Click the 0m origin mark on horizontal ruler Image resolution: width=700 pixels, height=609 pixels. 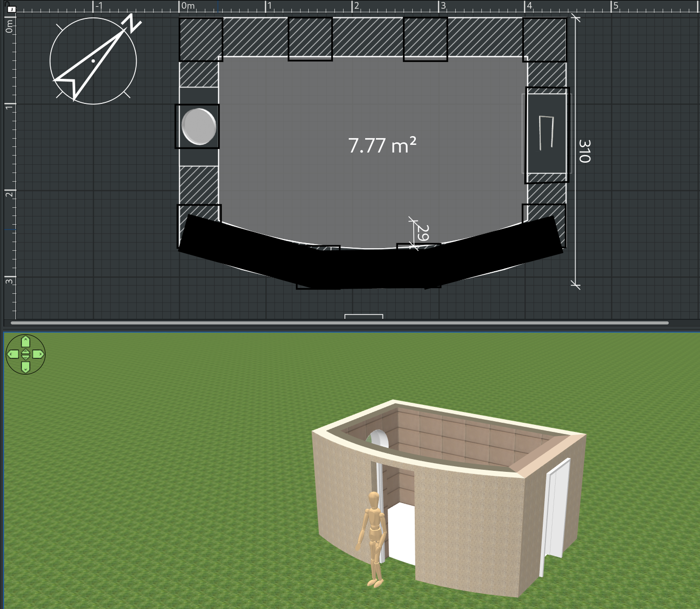pos(188,6)
